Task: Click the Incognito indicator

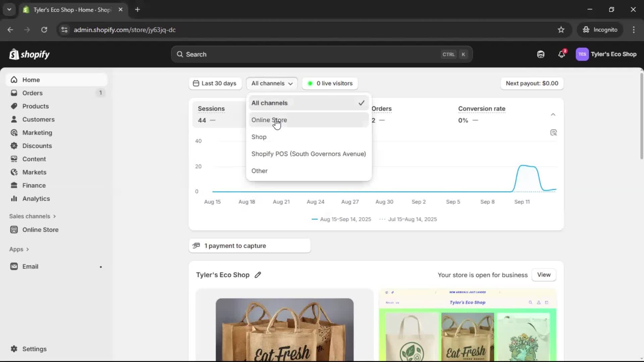Action: coord(600,30)
